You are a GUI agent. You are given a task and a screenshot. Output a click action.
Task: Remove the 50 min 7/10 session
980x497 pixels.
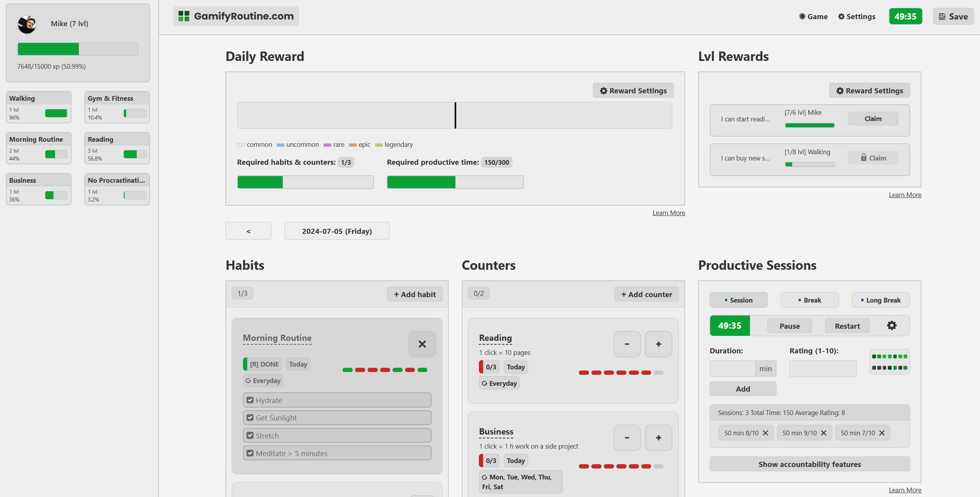[x=882, y=433]
